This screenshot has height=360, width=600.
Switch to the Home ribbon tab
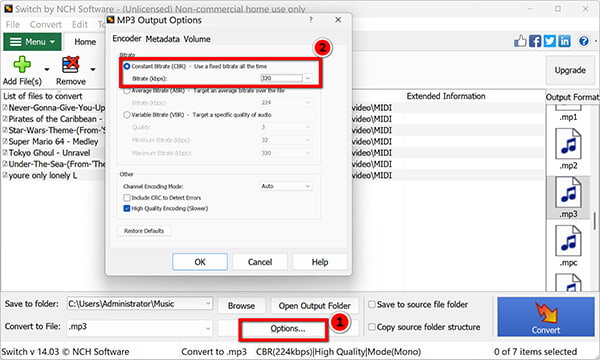pyautogui.click(x=85, y=42)
